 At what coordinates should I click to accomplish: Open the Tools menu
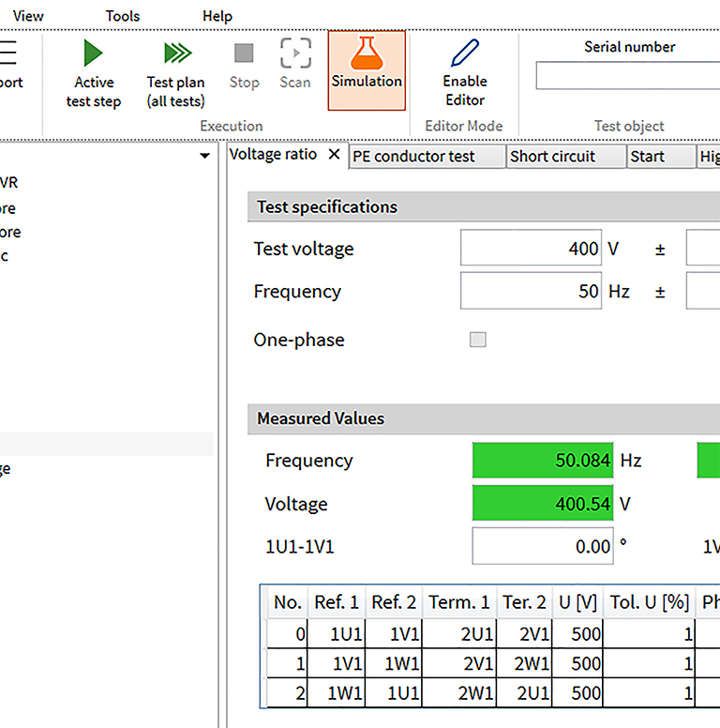click(x=123, y=16)
